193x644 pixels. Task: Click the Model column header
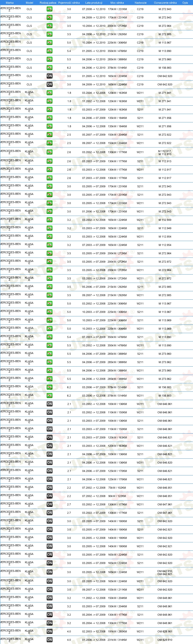[30, 3]
